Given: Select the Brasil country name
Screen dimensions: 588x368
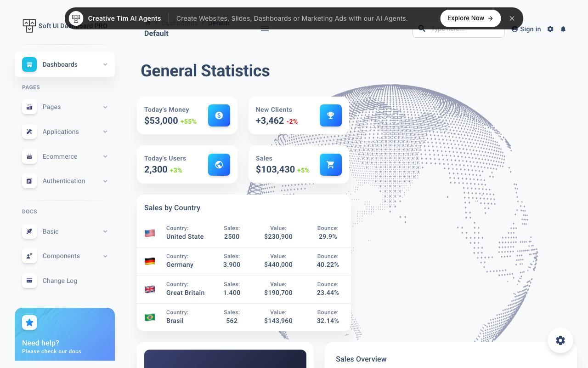Looking at the screenshot, I should point(175,321).
